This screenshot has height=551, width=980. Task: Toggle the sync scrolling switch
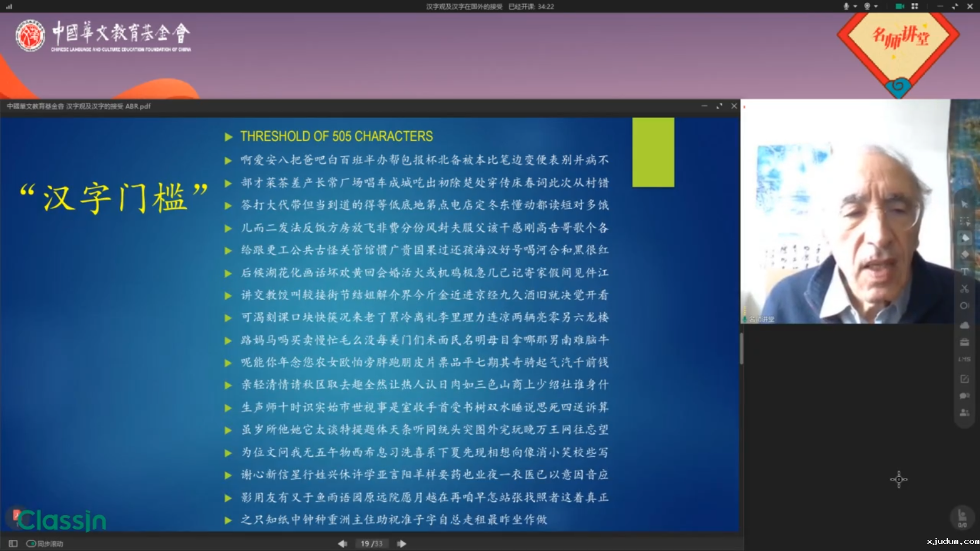point(32,544)
